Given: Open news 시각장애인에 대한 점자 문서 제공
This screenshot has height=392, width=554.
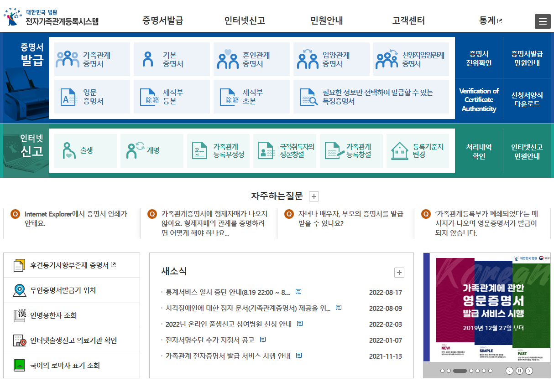Looking at the screenshot, I should click(248, 308).
